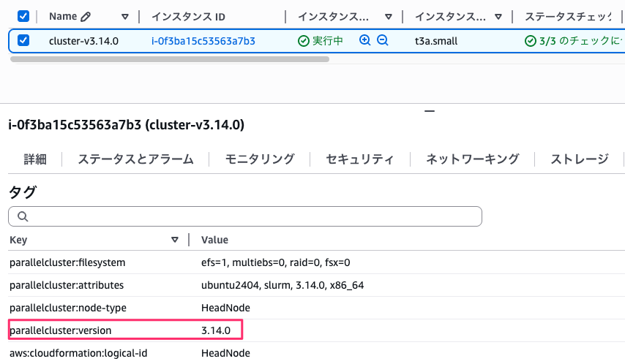Sort by the Name column arrow
The width and height of the screenshot is (625, 364).
pyautogui.click(x=124, y=16)
